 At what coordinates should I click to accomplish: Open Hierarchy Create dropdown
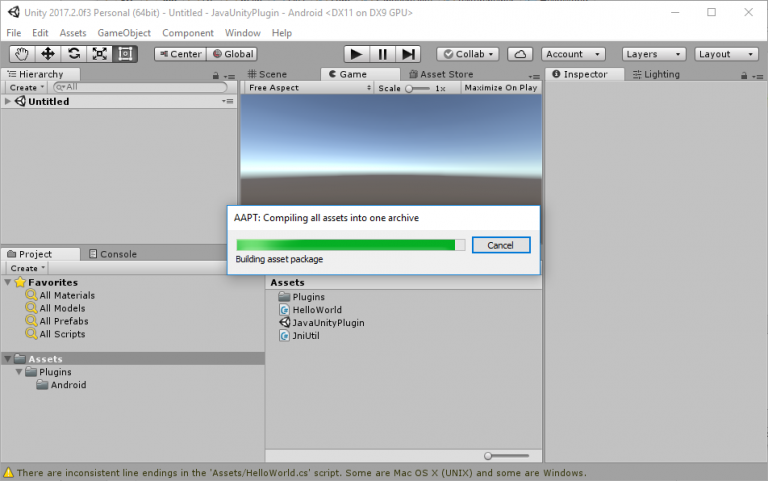point(26,87)
